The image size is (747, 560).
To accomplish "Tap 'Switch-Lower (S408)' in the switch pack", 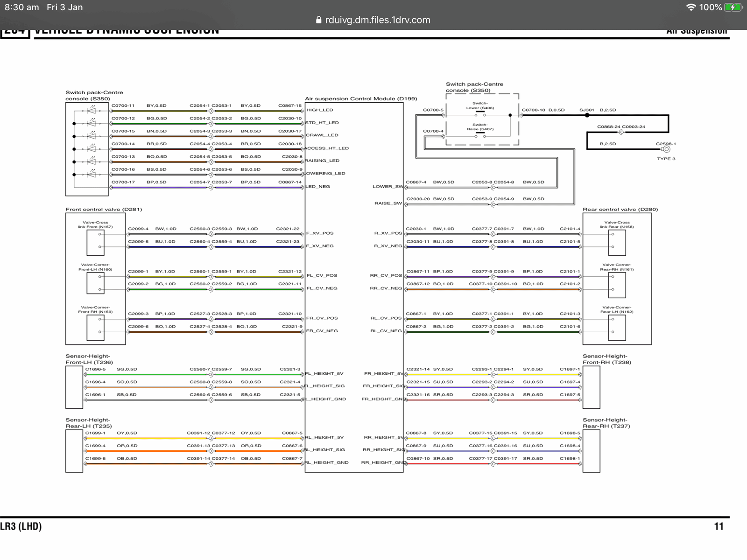I will pyautogui.click(x=480, y=105).
